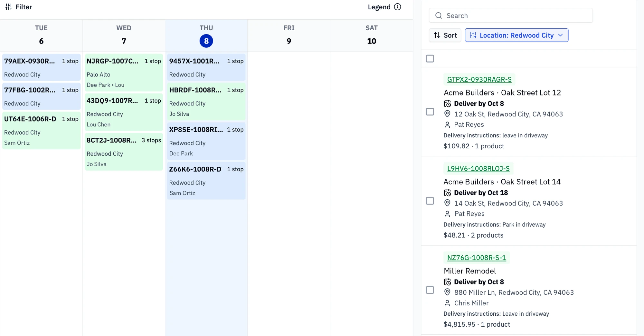Open route card XP8SE-1008RI for Dee Park
Screen dimensions: 644x336
point(206,141)
